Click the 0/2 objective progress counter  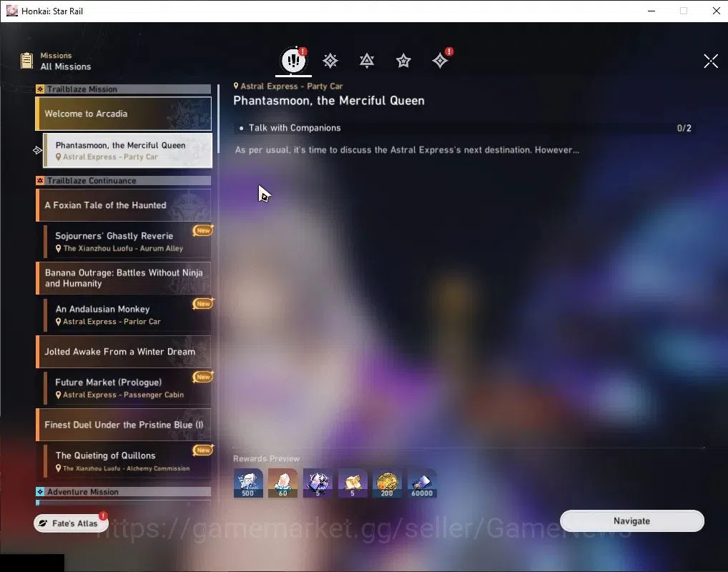pos(684,128)
